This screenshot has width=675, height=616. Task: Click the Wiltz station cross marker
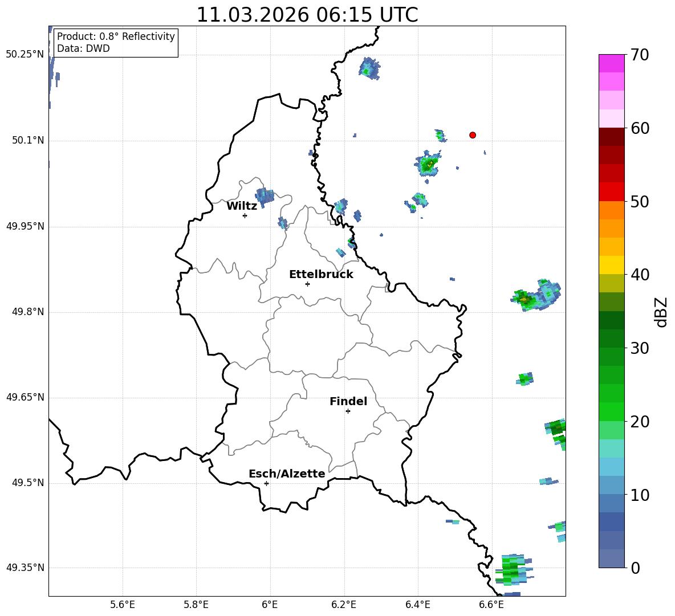point(245,215)
